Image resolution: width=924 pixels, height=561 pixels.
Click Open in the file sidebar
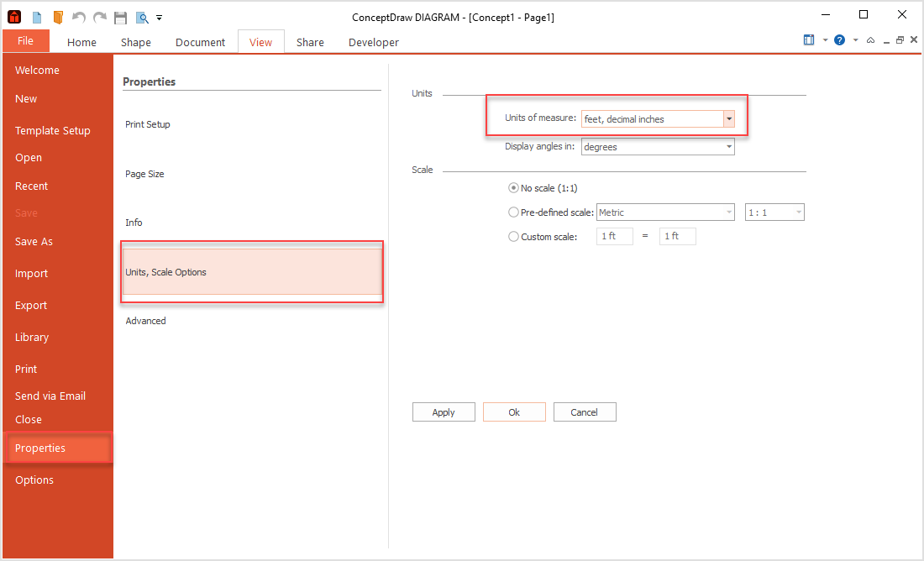click(x=29, y=157)
